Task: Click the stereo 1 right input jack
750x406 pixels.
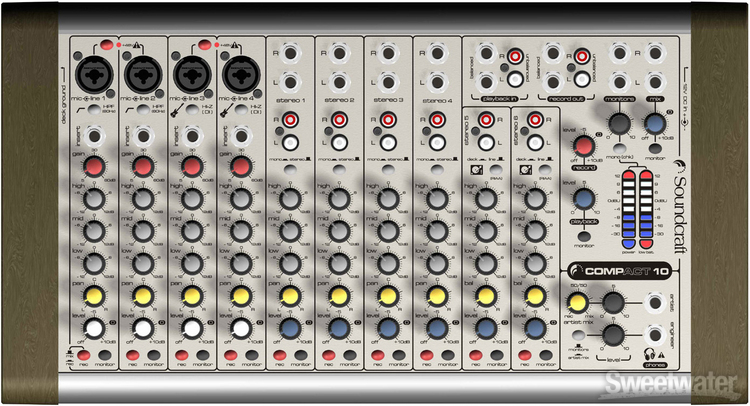Action: [290, 54]
